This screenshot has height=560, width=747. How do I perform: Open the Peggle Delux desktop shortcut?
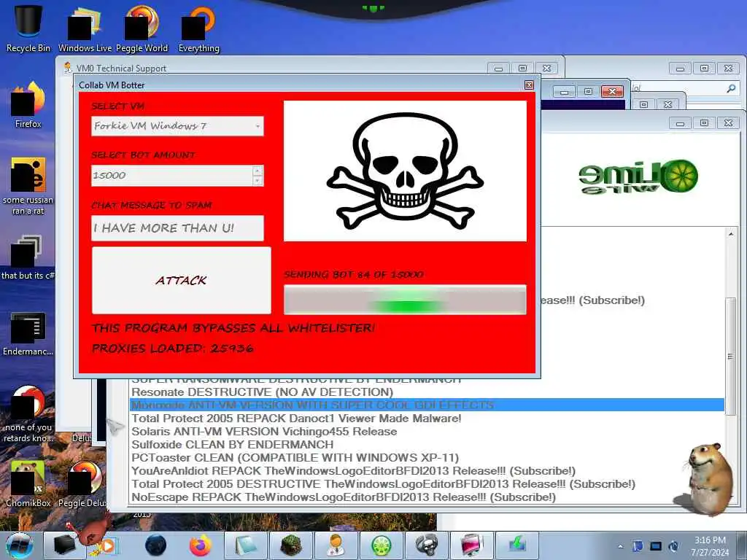pyautogui.click(x=82, y=483)
